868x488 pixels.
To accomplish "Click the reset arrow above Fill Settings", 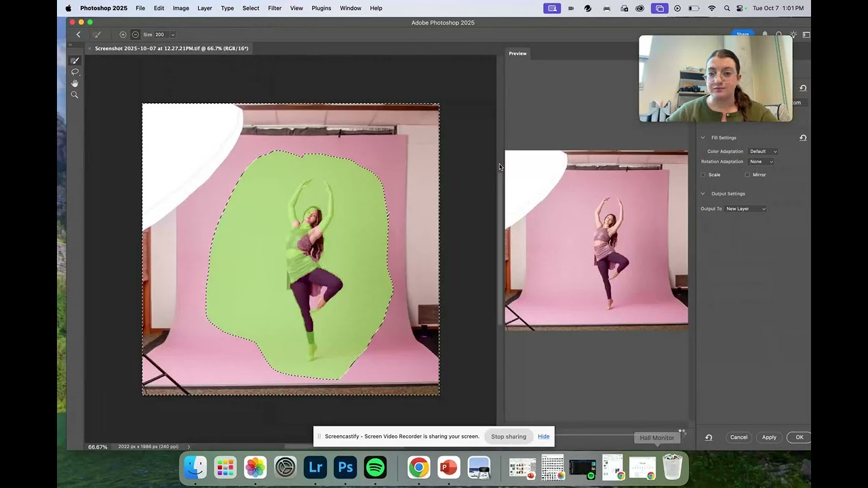I will pos(803,88).
